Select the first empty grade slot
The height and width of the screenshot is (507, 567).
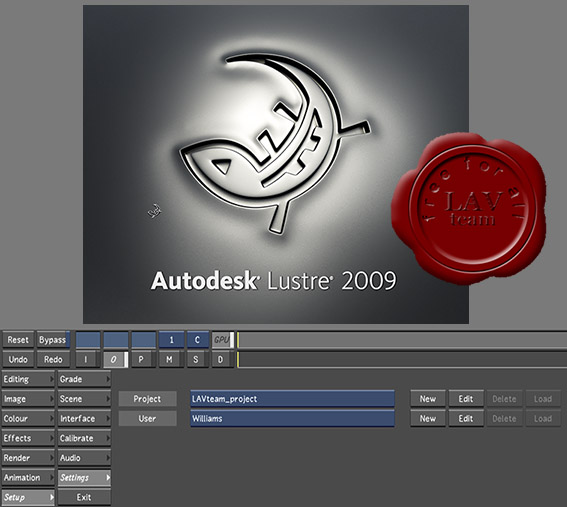click(88, 340)
